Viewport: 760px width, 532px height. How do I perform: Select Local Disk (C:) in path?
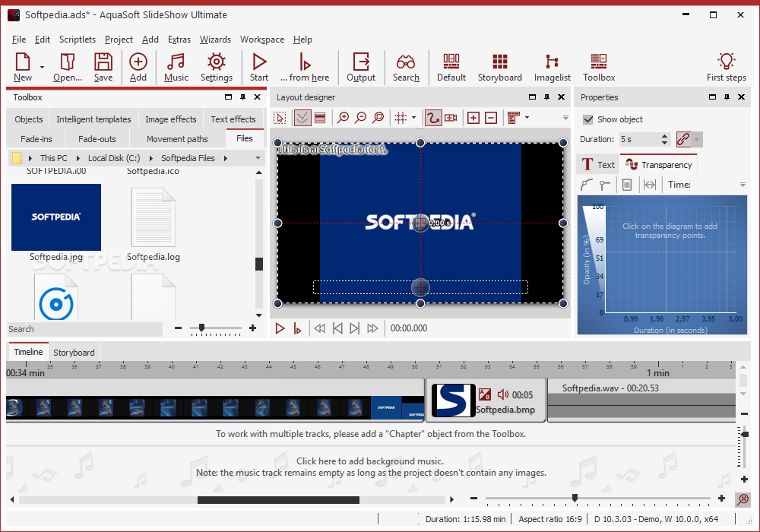(x=114, y=158)
